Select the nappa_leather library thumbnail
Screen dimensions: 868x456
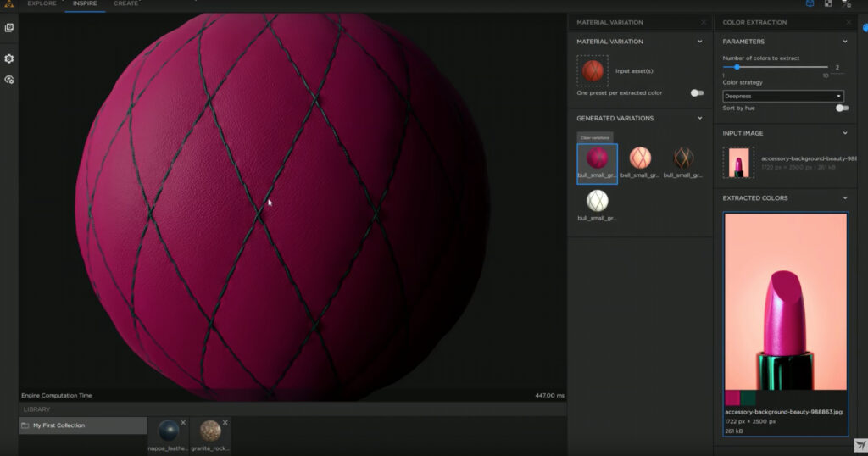coord(169,431)
